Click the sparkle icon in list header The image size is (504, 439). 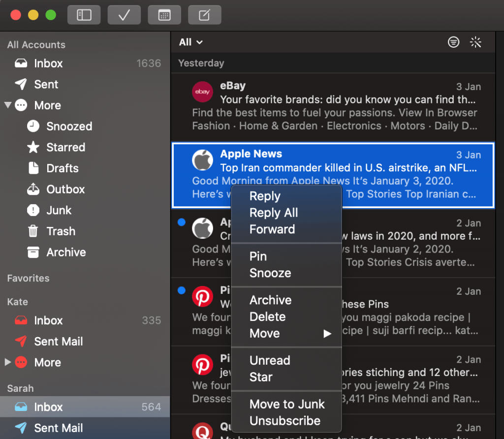coord(476,42)
